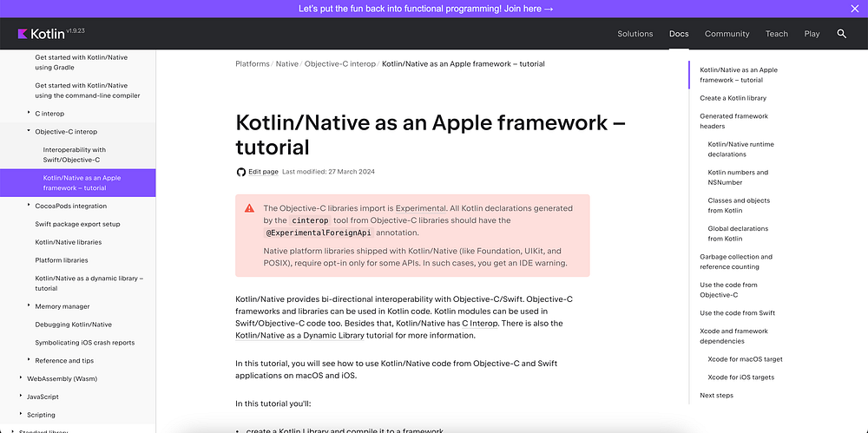
Task: Jump to Global declarations from Kotlin
Action: coord(738,233)
